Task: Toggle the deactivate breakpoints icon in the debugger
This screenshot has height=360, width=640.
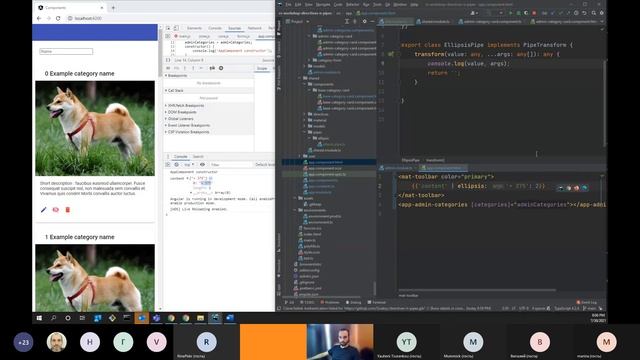Action: coord(212,68)
